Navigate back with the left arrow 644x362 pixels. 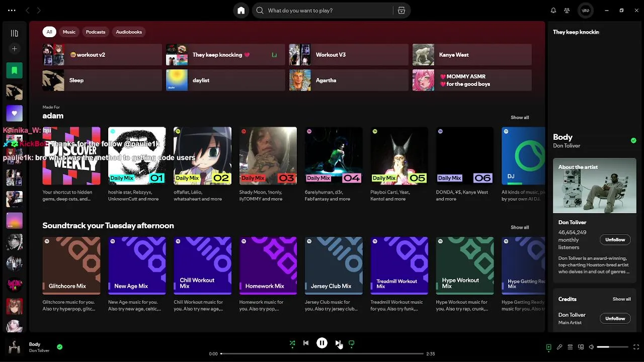27,10
